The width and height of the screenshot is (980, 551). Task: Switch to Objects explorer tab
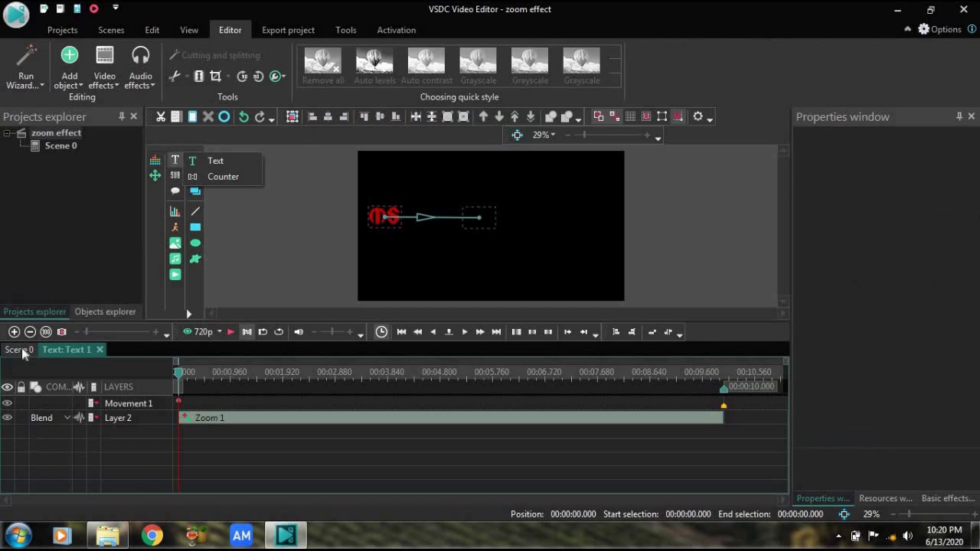pyautogui.click(x=105, y=311)
